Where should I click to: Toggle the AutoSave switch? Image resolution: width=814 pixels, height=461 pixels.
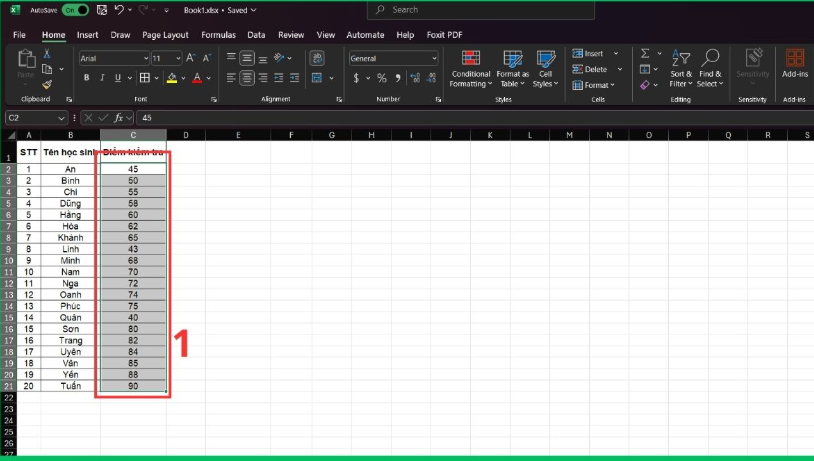(75, 10)
